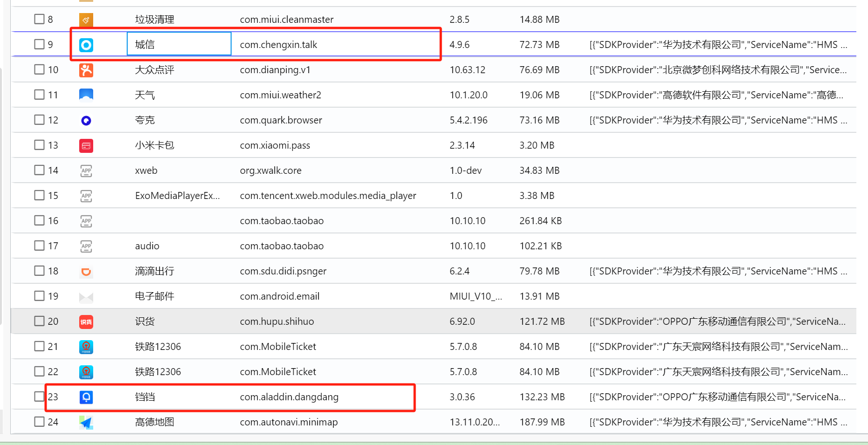Click the generic APP icon for xweb
Screen dimensions: 868x445
pyautogui.click(x=86, y=171)
